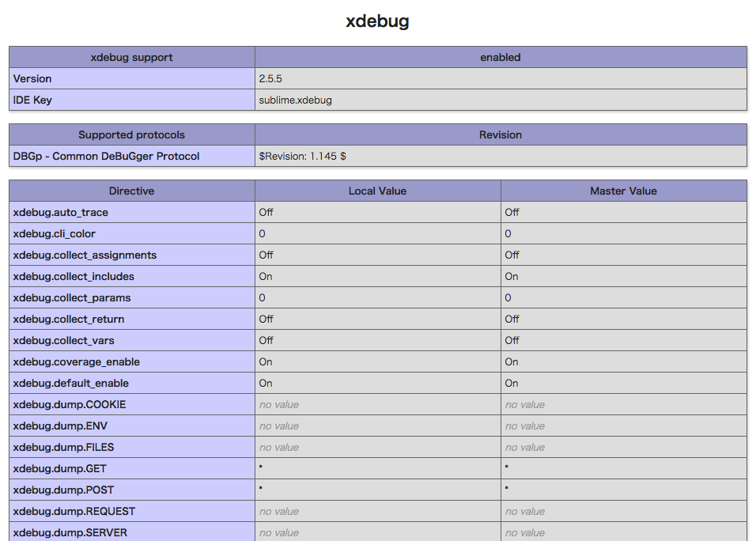The width and height of the screenshot is (756, 541).
Task: Select the xdebug.dump.COOKIE no value cell
Action: (x=278, y=404)
